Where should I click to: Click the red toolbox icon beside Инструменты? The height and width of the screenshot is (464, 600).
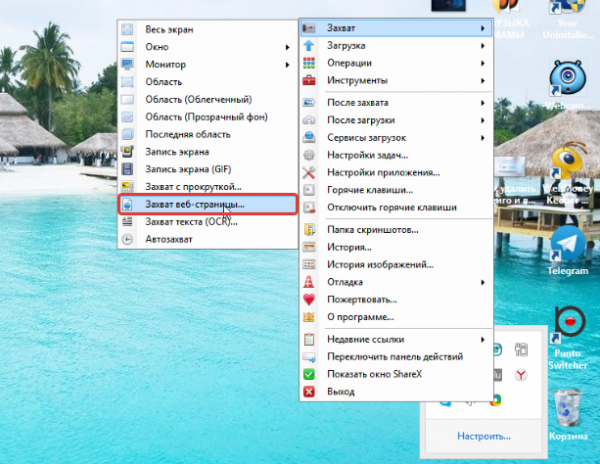pyautogui.click(x=309, y=80)
